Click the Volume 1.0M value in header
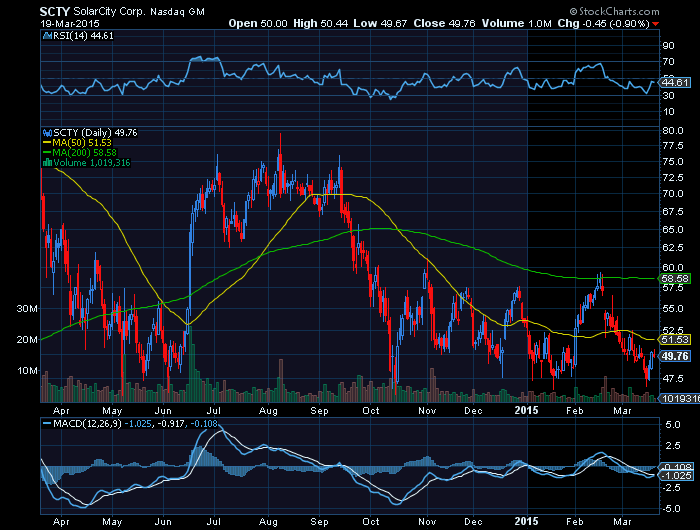 tap(517, 23)
